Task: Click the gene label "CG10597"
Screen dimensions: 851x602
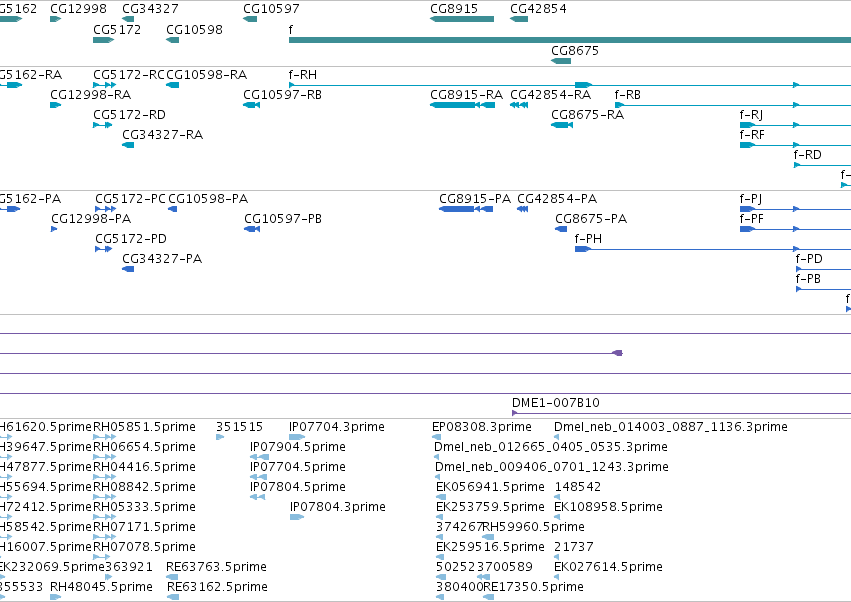Action: tap(271, 9)
